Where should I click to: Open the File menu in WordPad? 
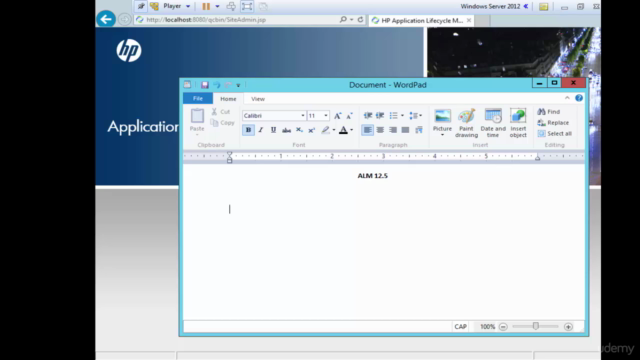pyautogui.click(x=198, y=98)
